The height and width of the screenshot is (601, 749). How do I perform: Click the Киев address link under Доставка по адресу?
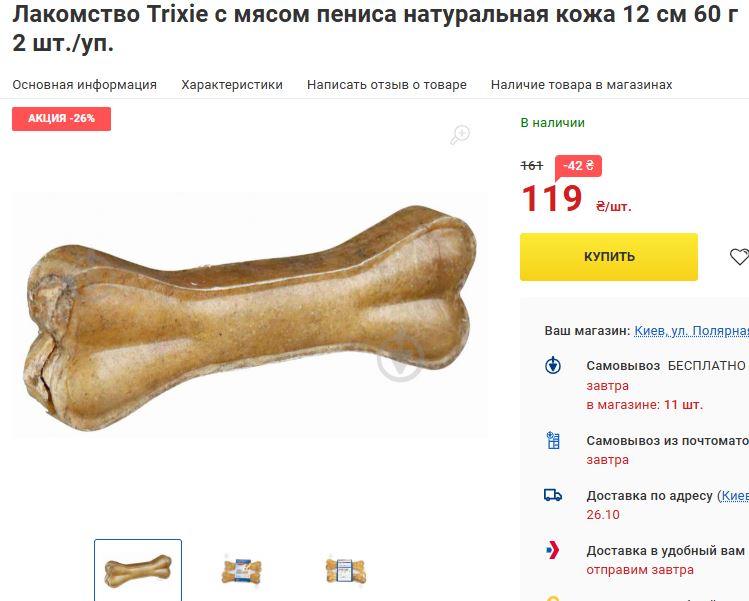(734, 496)
